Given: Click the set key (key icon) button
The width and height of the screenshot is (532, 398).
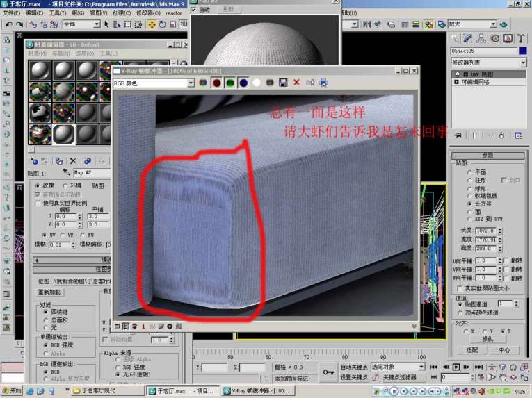Looking at the screenshot, I should pos(328,372).
